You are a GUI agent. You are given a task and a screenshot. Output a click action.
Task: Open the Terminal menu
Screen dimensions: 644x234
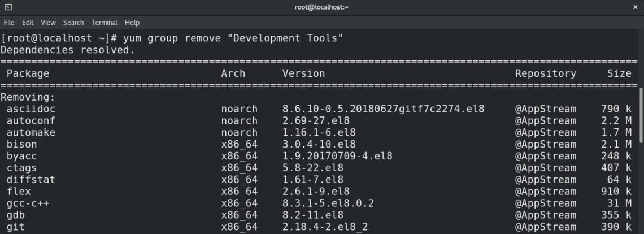pos(105,23)
